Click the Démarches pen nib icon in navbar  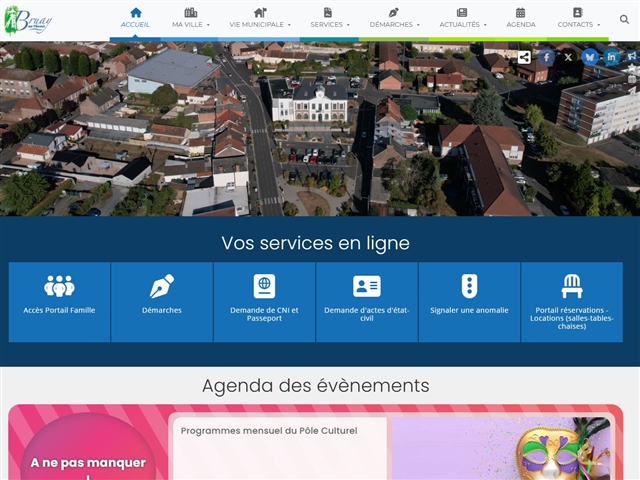pos(393,12)
